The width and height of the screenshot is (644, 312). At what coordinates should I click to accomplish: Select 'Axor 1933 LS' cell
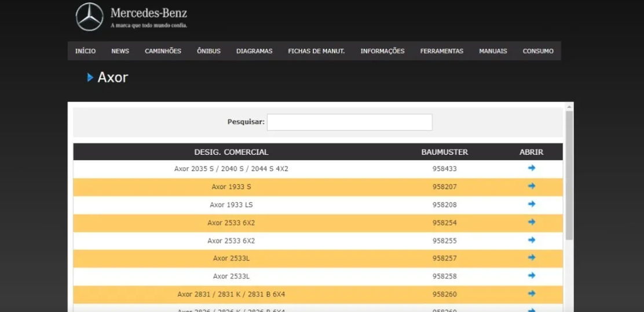coord(231,205)
